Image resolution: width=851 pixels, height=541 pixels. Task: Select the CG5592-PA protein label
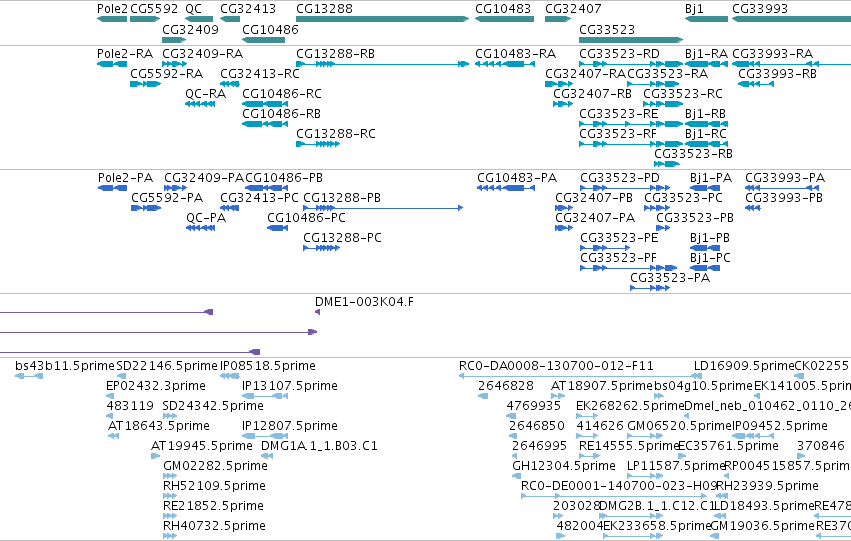(x=167, y=198)
